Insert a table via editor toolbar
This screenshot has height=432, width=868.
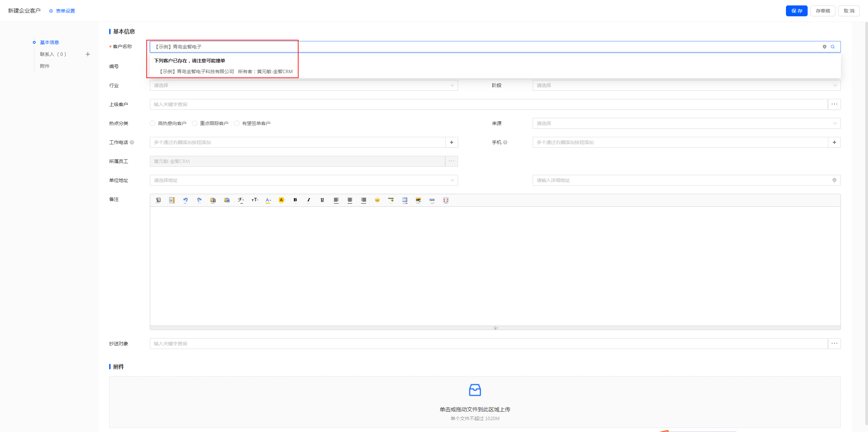[405, 200]
